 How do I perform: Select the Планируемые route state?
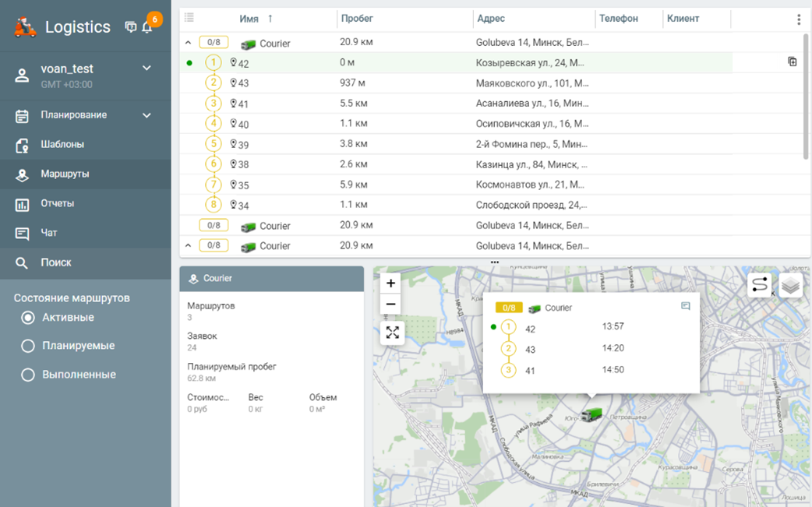pyautogui.click(x=28, y=346)
